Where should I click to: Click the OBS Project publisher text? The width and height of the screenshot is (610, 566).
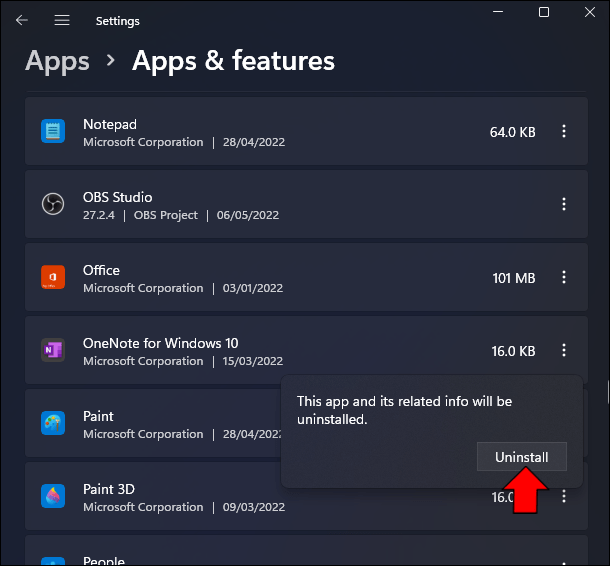pos(166,215)
